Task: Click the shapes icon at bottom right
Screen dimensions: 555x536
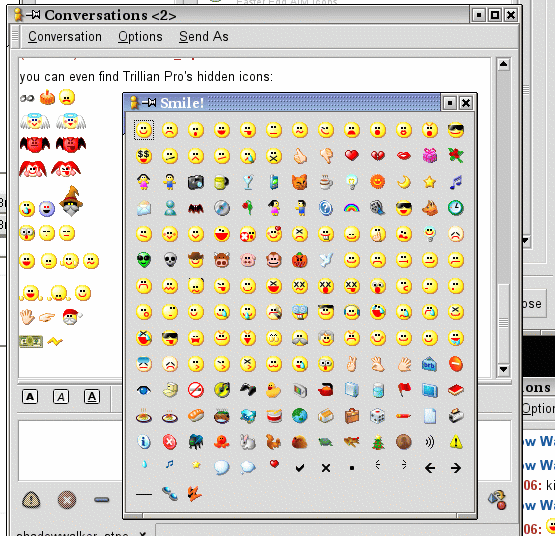Action: coord(497,499)
